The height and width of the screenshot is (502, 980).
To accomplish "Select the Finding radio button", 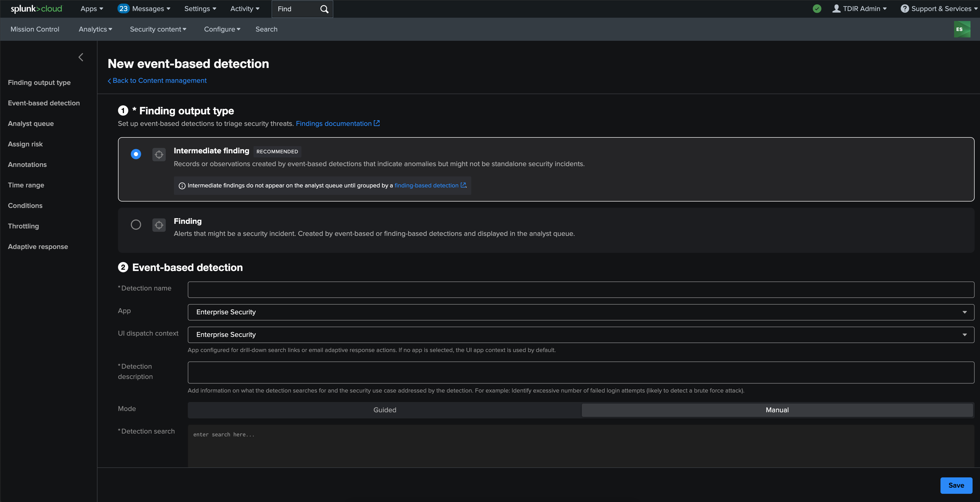I will click(136, 224).
